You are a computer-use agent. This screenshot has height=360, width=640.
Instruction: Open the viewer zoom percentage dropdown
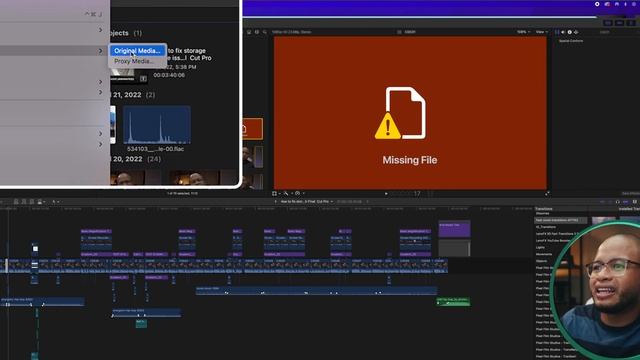(523, 32)
